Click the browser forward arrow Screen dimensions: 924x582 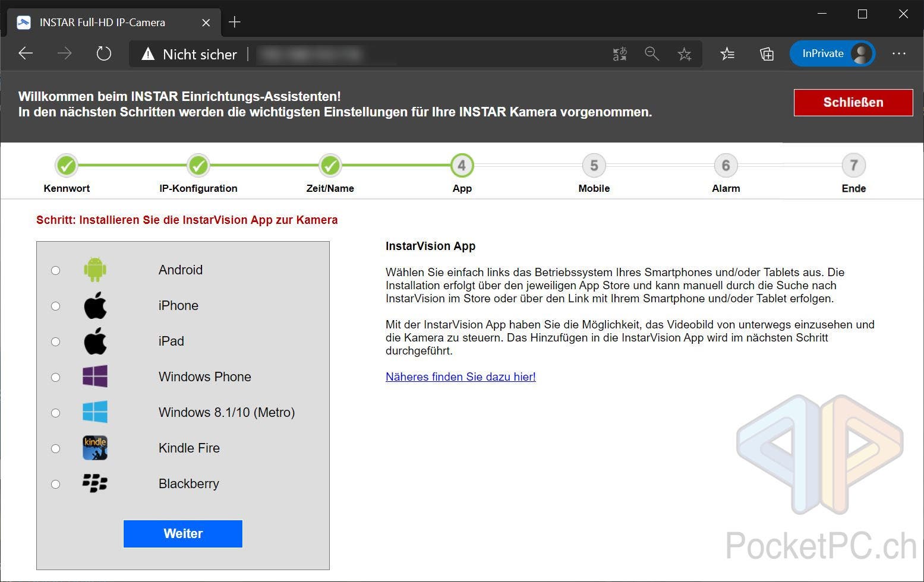(64, 53)
